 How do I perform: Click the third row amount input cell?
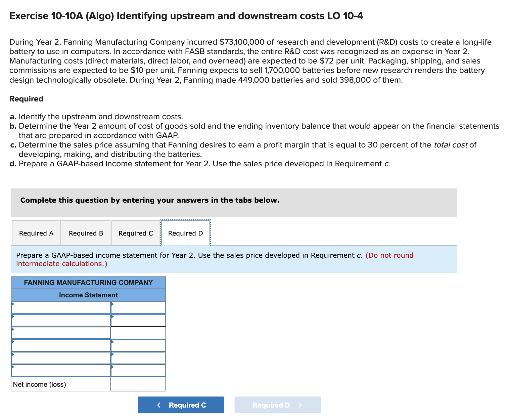[x=138, y=332]
